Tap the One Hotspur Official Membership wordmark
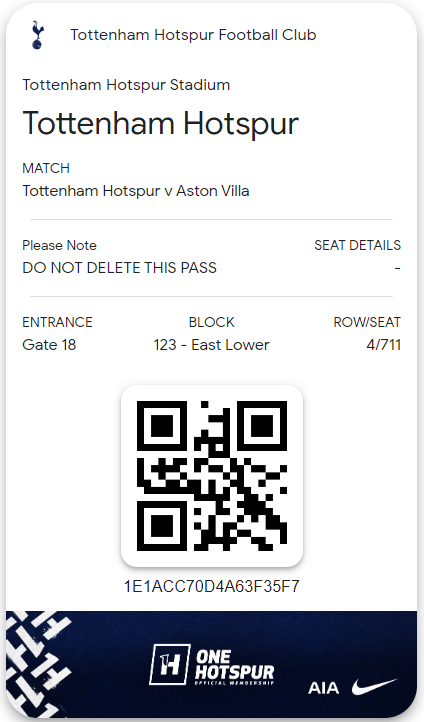 click(x=234, y=667)
